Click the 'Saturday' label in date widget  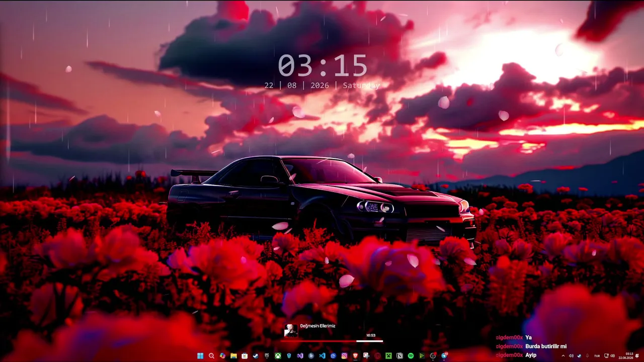point(361,85)
